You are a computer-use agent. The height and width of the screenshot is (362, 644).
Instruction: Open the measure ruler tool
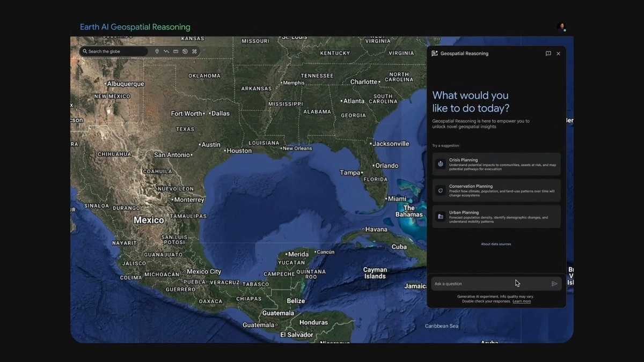click(x=175, y=51)
